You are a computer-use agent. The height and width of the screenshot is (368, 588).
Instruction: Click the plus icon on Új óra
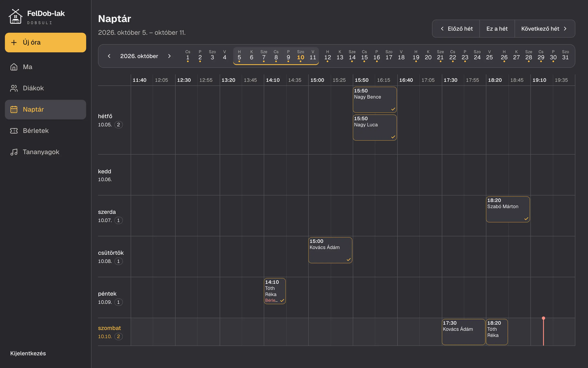(14, 42)
